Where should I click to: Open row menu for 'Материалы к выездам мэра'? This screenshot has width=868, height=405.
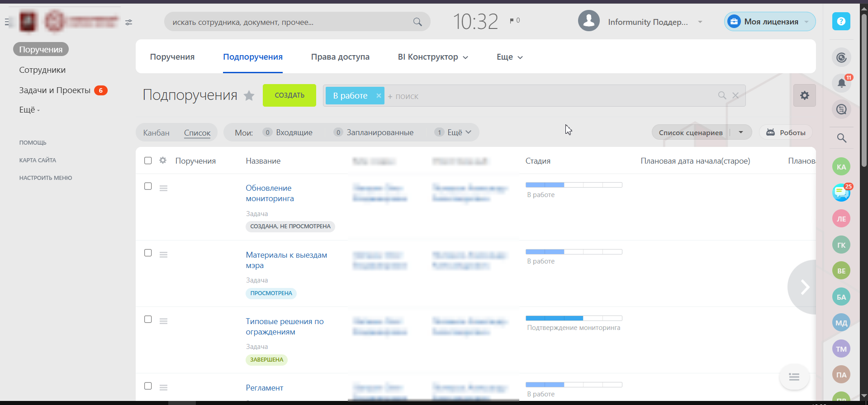(x=164, y=254)
